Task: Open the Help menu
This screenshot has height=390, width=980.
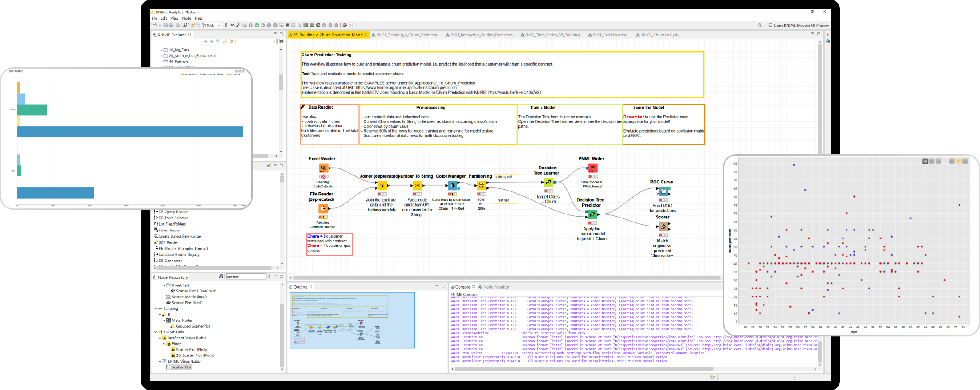Action: point(199,18)
